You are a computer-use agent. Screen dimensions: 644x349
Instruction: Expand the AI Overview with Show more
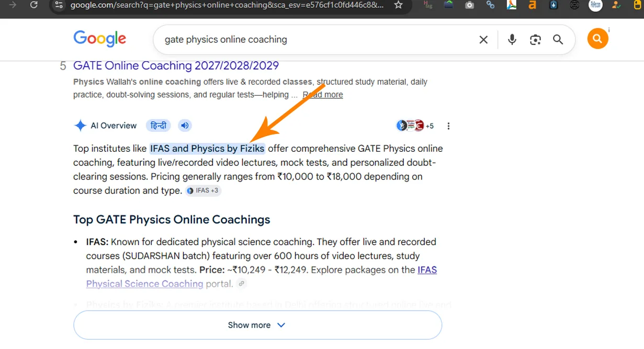(257, 325)
